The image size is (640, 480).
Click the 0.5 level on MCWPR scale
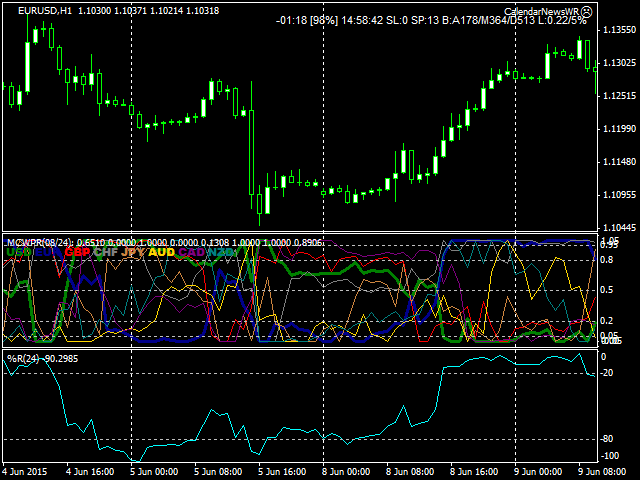pos(607,290)
